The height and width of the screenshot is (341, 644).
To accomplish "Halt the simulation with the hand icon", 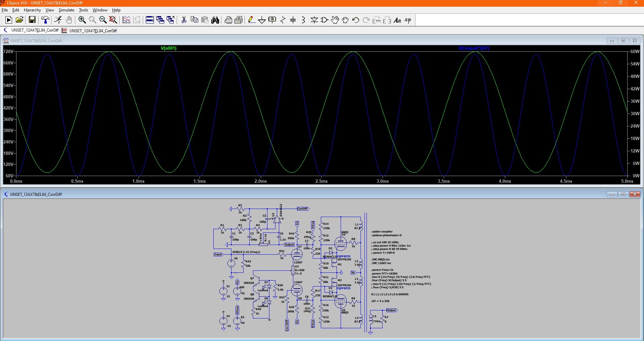I will (69, 20).
